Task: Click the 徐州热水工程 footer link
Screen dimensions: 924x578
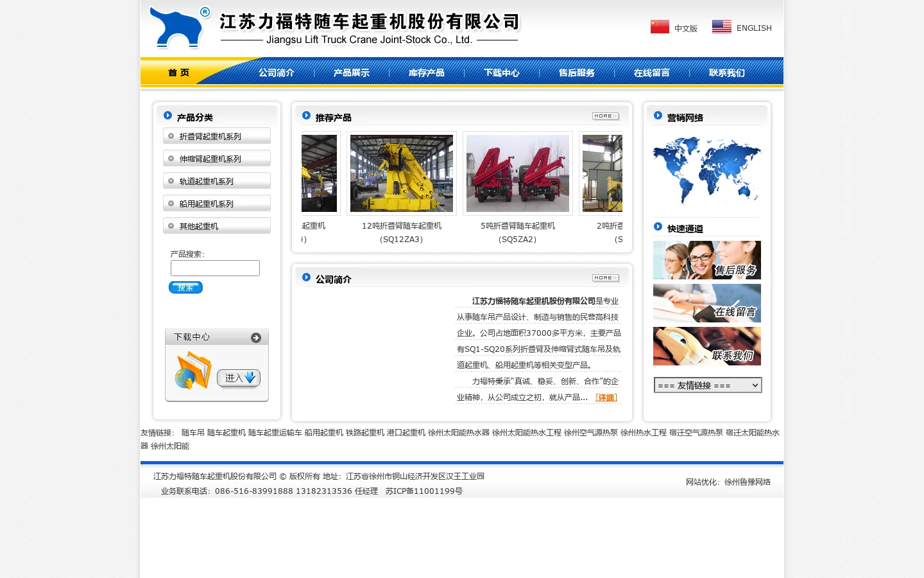Action: point(644,433)
